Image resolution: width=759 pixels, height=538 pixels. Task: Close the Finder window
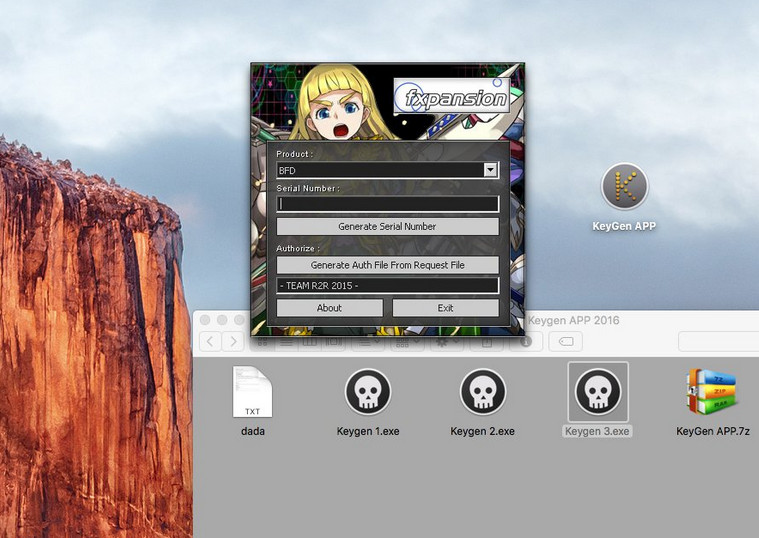[205, 320]
